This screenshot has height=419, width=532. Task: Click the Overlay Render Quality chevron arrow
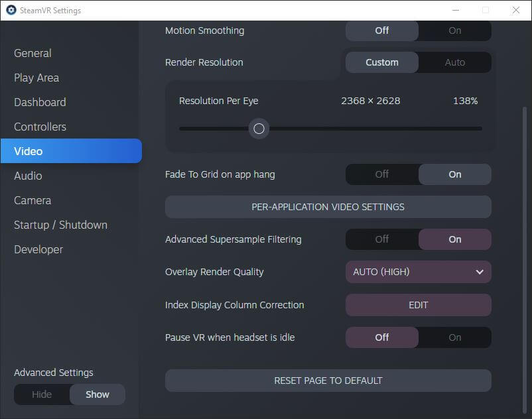(480, 272)
